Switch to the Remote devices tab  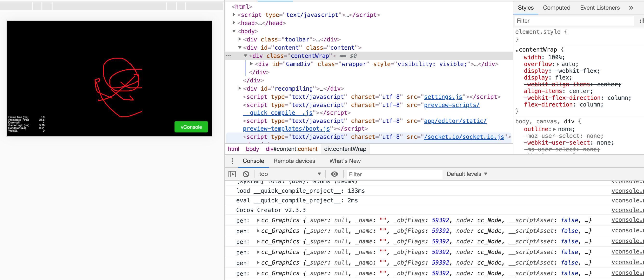[x=294, y=161]
